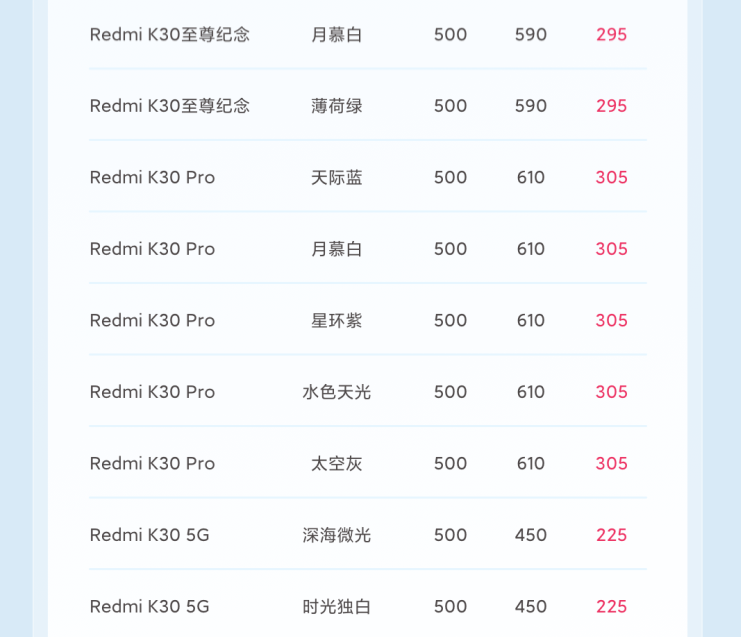Click value 450 in 时光独白 row
The image size is (741, 637).
coord(531,607)
